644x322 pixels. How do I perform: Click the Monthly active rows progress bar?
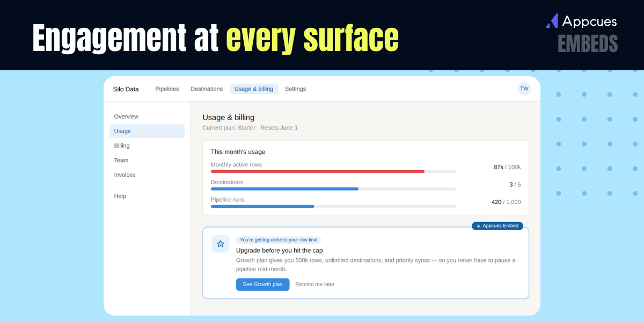pos(333,171)
